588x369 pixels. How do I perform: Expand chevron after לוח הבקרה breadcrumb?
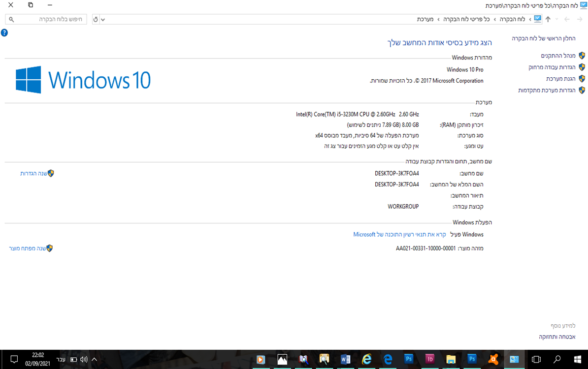coord(494,19)
